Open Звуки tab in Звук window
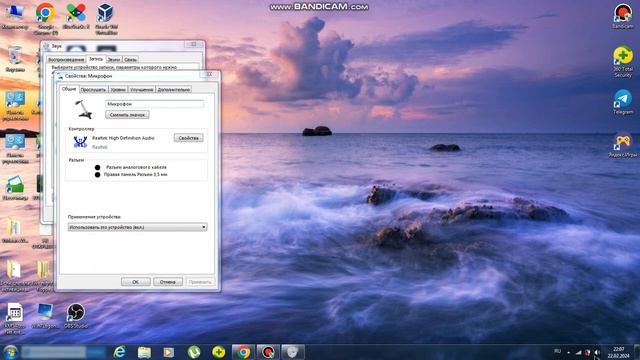Screen dimensions: 640x360 [114, 60]
